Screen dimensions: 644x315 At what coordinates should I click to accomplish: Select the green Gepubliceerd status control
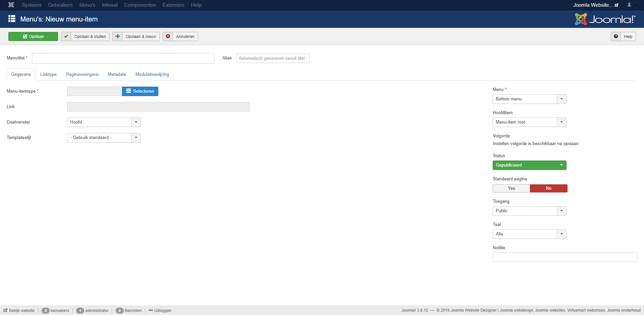pyautogui.click(x=529, y=165)
